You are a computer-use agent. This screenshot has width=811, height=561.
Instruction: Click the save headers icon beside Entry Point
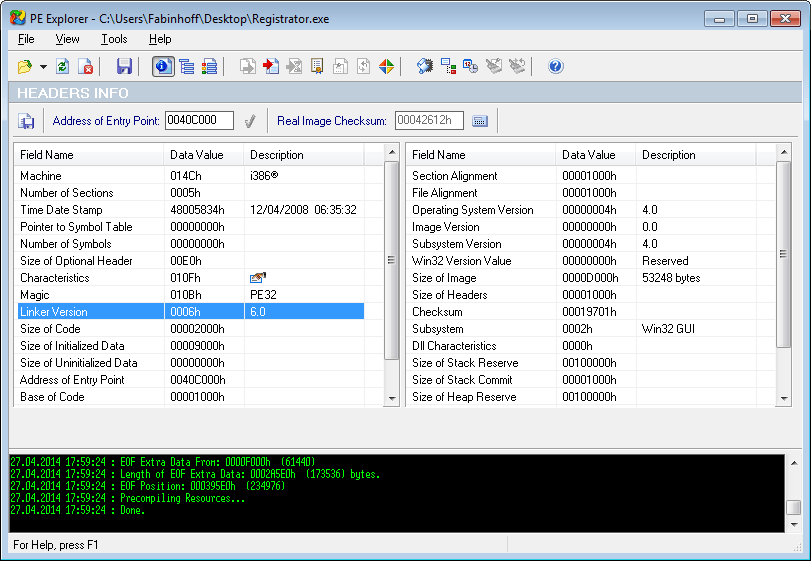[x=26, y=121]
